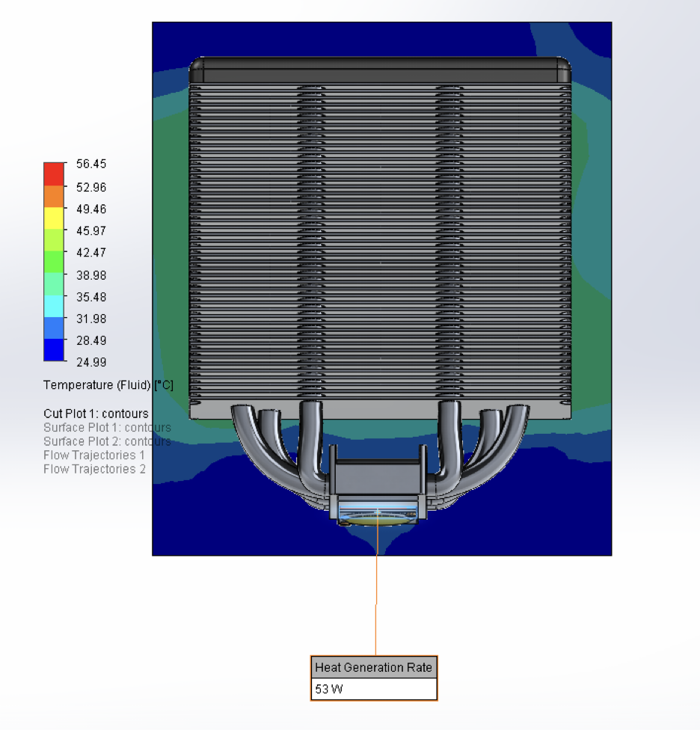Click the legend value 52.96
Viewport: 700px width, 730px height.
[91, 187]
